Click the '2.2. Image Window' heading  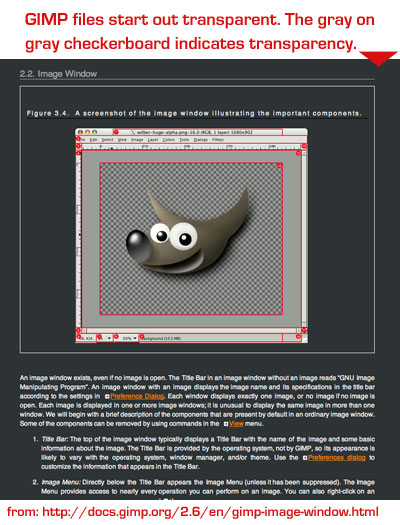[x=58, y=74]
